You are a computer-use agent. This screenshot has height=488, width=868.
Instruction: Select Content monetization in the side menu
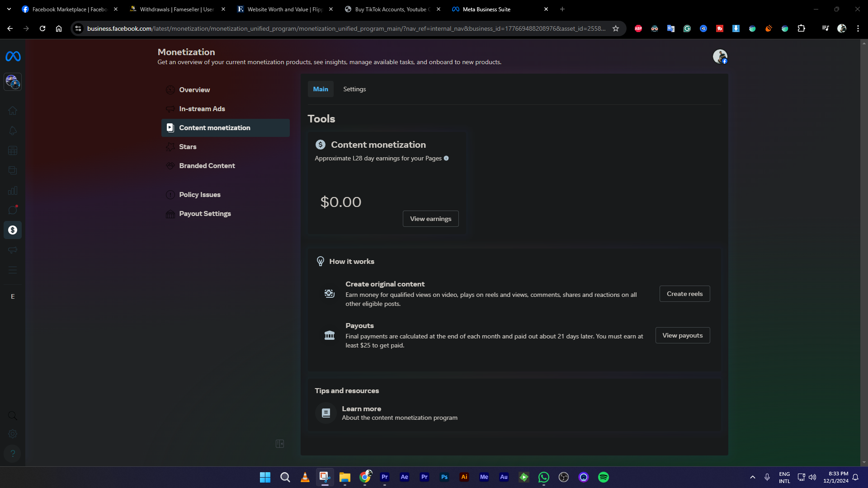pyautogui.click(x=225, y=128)
